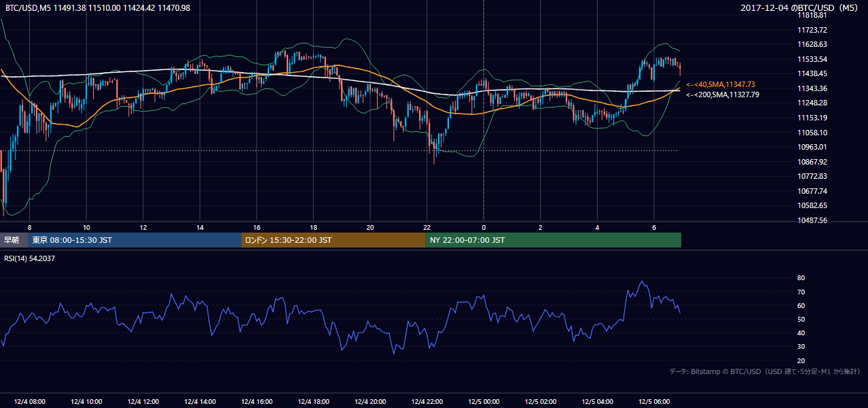The width and height of the screenshot is (868, 408).
Task: Click the 12/5 02:00 time label
Action: [x=540, y=401]
